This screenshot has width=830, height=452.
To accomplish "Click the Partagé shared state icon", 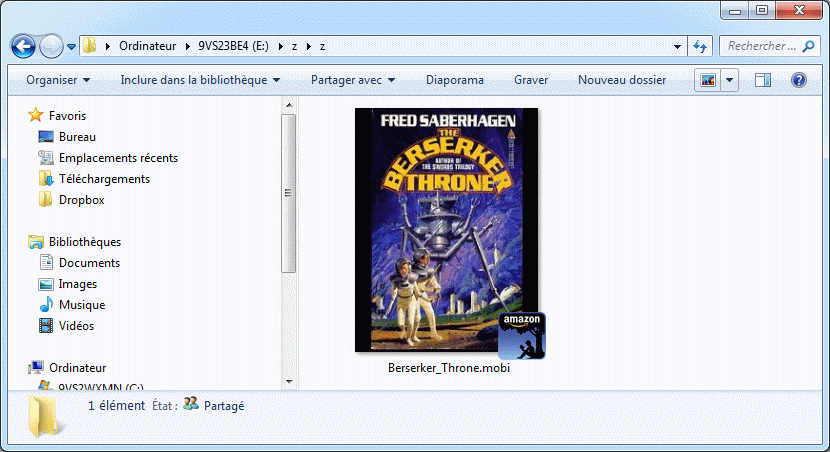I will [x=191, y=404].
